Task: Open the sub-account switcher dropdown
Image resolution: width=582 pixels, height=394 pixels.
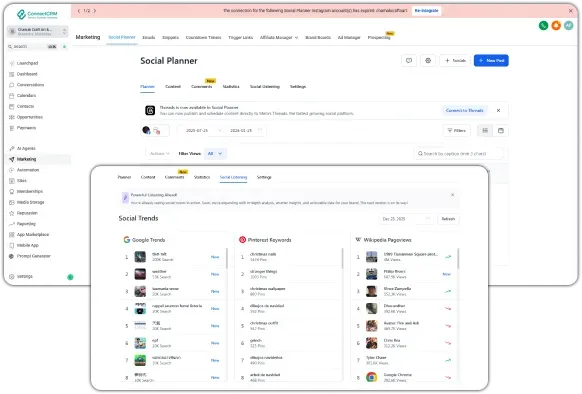Action: click(x=37, y=32)
